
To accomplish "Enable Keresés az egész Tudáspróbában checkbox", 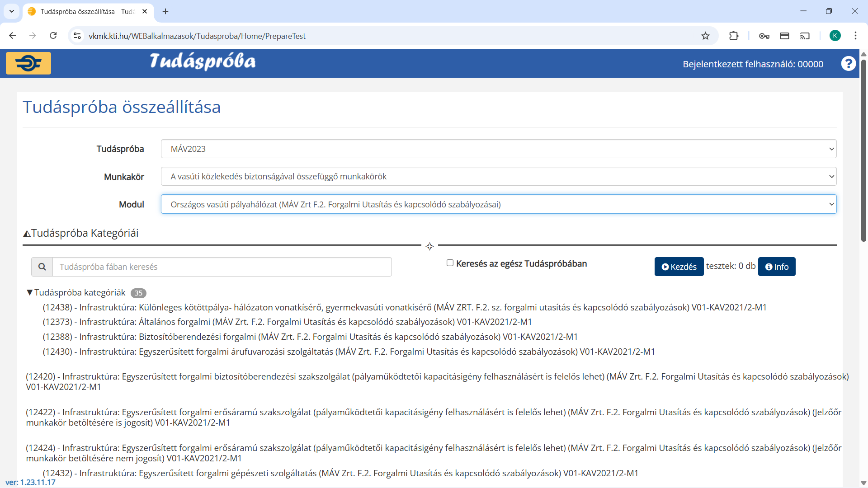I will [x=450, y=263].
